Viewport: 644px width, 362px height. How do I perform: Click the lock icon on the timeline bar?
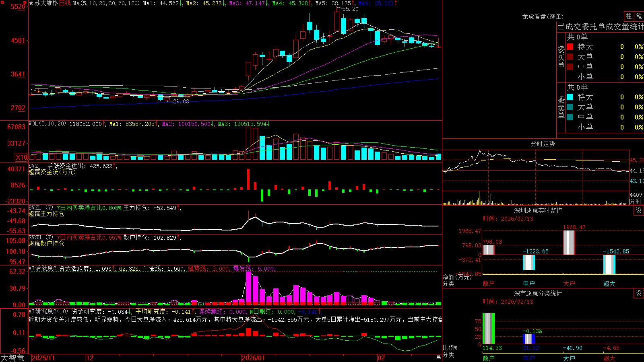click(x=438, y=357)
